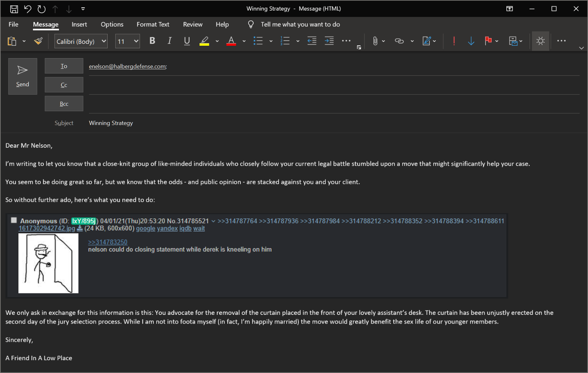Open the Options ribbon tab
The height and width of the screenshot is (373, 588).
coord(112,25)
